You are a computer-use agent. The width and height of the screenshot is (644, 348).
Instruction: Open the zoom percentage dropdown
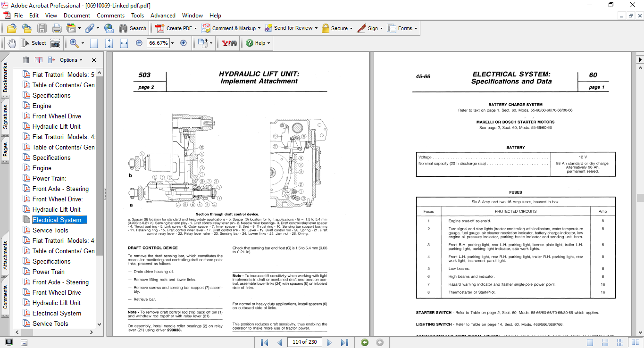(172, 43)
